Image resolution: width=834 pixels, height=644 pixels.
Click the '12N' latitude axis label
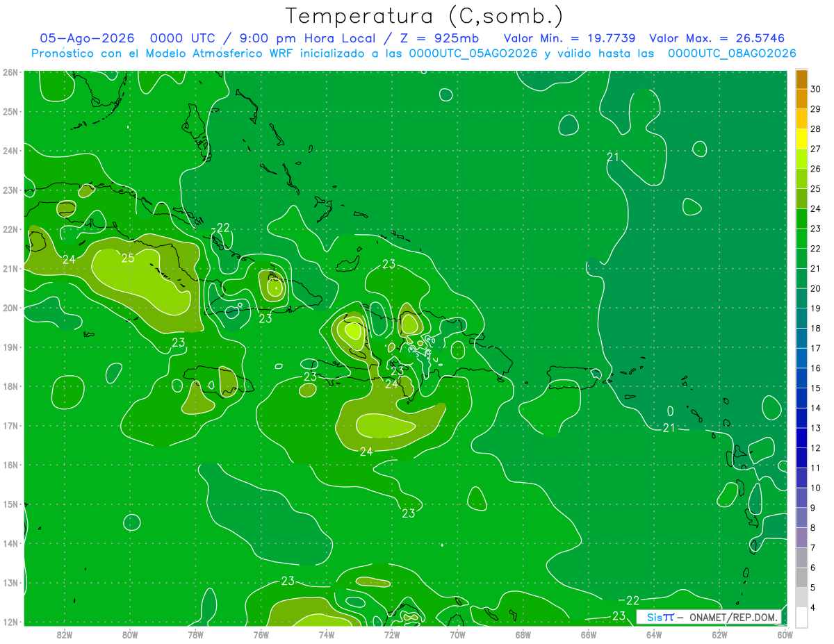point(11,622)
